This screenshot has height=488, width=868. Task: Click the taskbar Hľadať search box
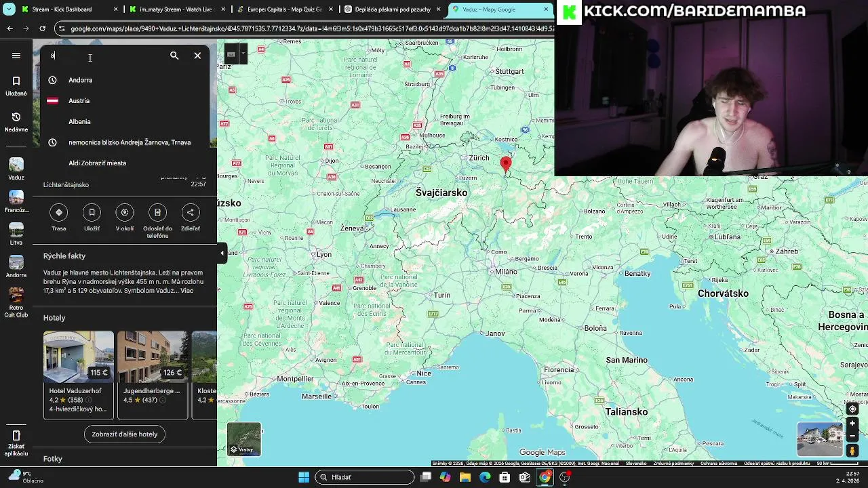click(x=366, y=477)
